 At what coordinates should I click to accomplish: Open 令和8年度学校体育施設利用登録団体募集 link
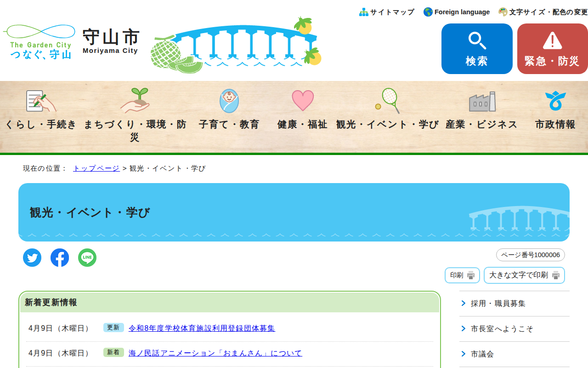pyautogui.click(x=202, y=328)
